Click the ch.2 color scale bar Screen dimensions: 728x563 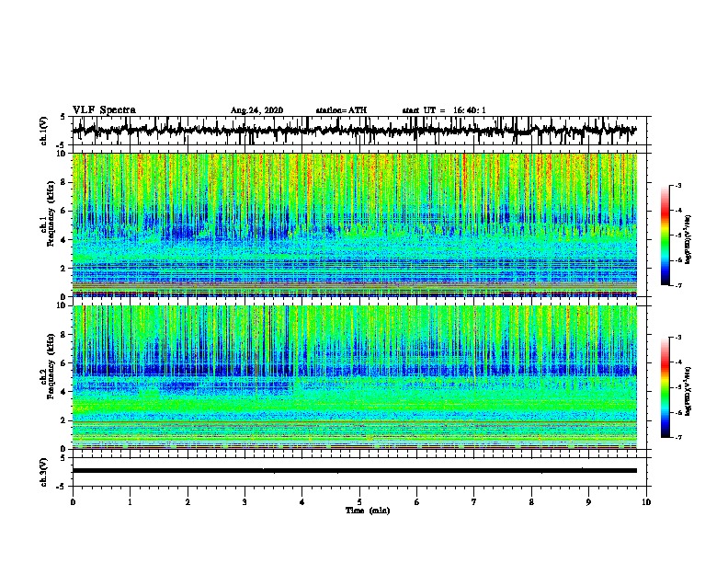pos(665,387)
